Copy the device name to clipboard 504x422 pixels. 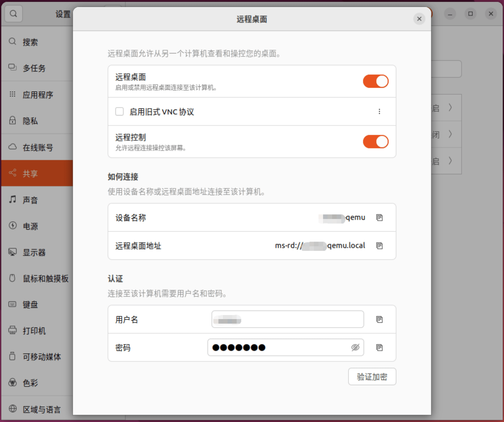click(x=379, y=218)
